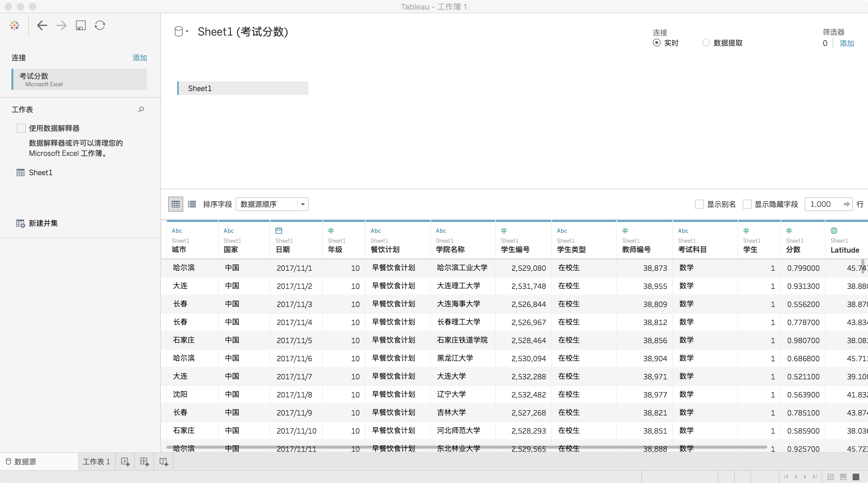Click the 1,000 rows input field
Screen dimensions: 868x483
click(x=824, y=204)
